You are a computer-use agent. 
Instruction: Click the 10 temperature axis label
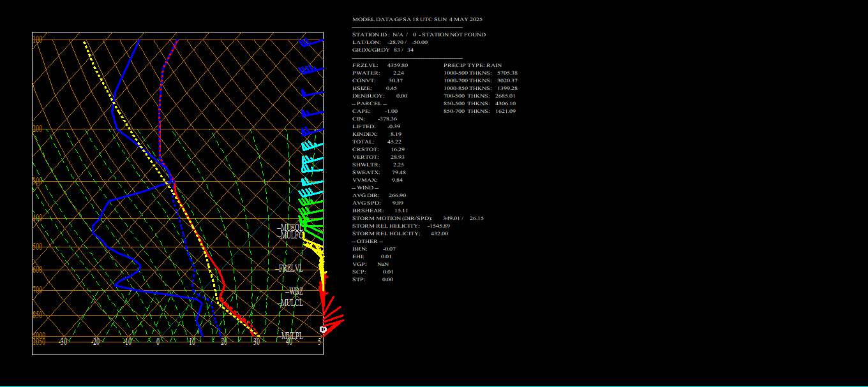[192, 342]
